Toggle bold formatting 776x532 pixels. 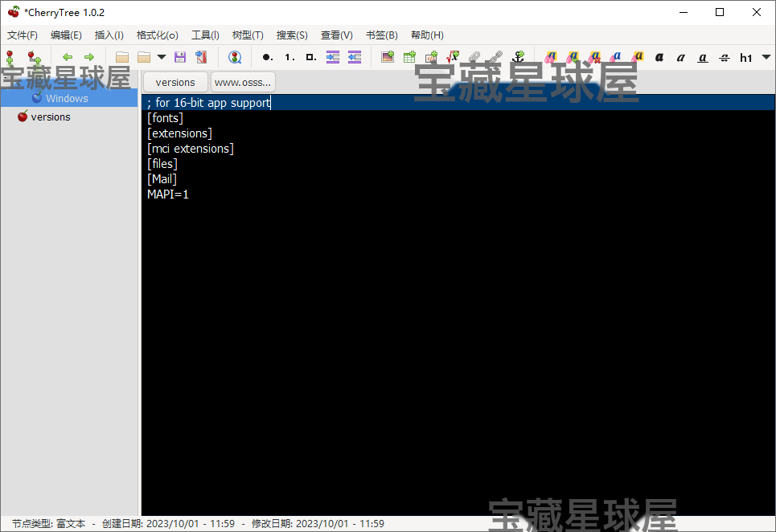tap(659, 57)
